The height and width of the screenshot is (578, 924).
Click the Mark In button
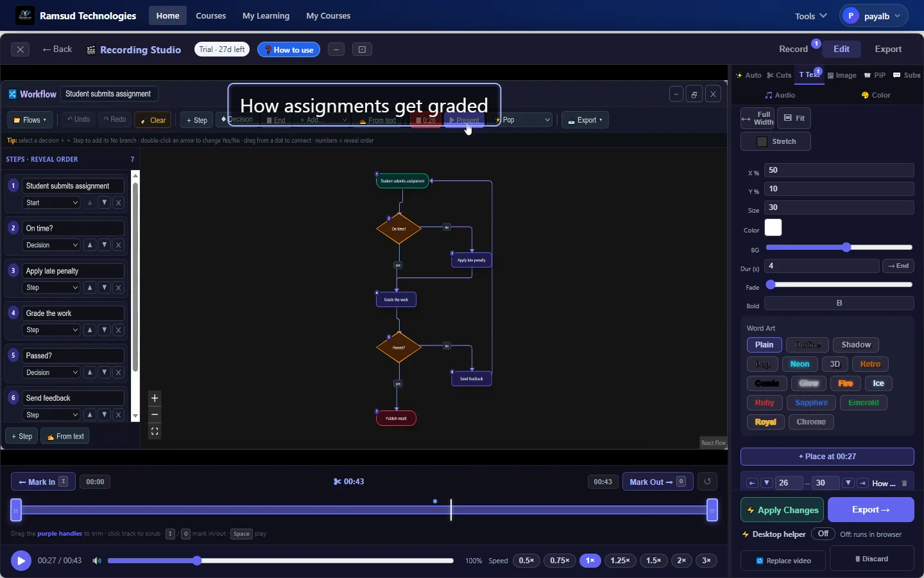pyautogui.click(x=43, y=482)
